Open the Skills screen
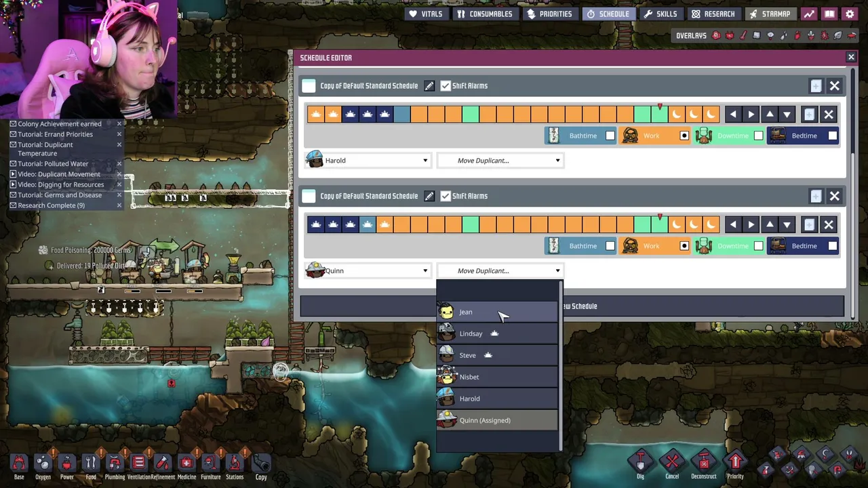The image size is (868, 488). point(660,14)
